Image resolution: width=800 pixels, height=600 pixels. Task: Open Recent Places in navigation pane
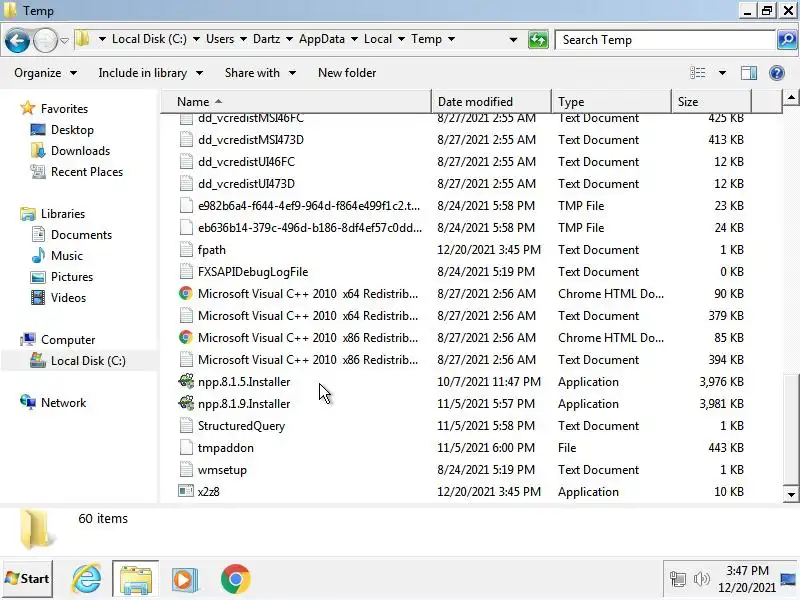[x=87, y=171]
